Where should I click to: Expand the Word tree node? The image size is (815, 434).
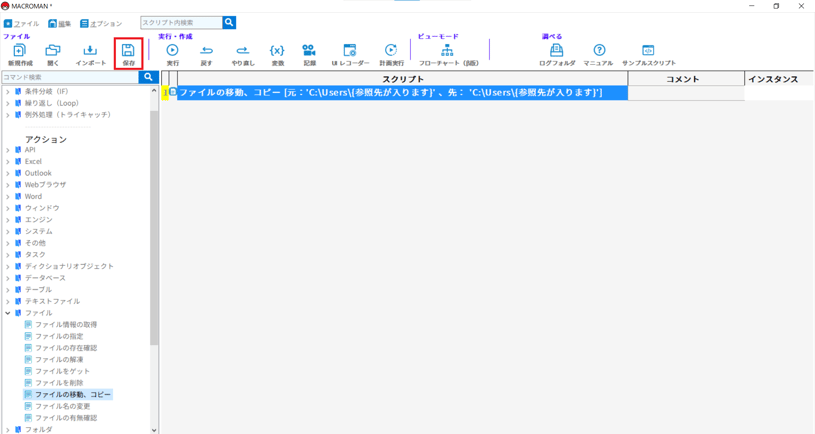(8, 196)
